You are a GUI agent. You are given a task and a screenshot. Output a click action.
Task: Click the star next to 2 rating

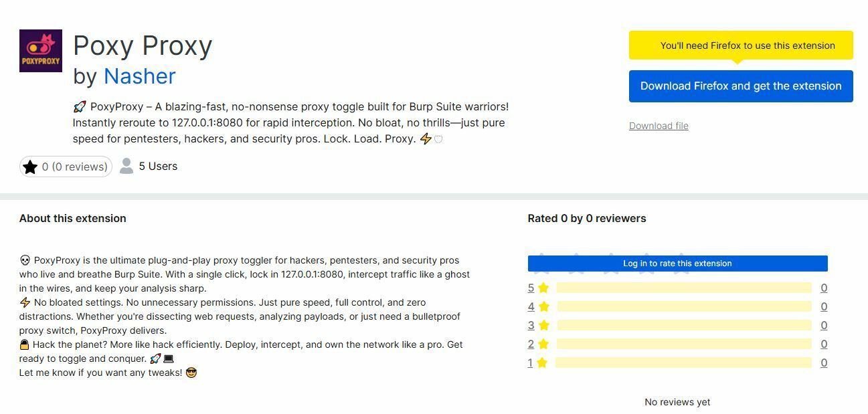click(543, 344)
